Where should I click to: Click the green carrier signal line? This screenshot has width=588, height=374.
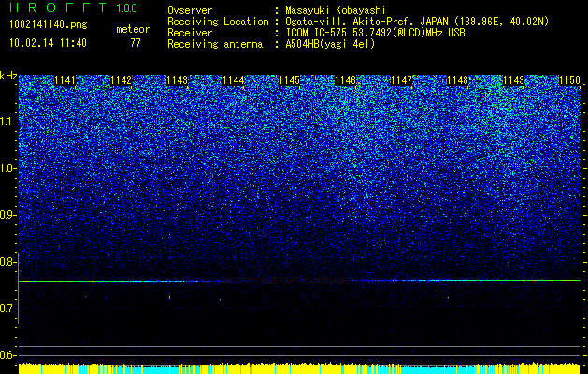point(299,281)
